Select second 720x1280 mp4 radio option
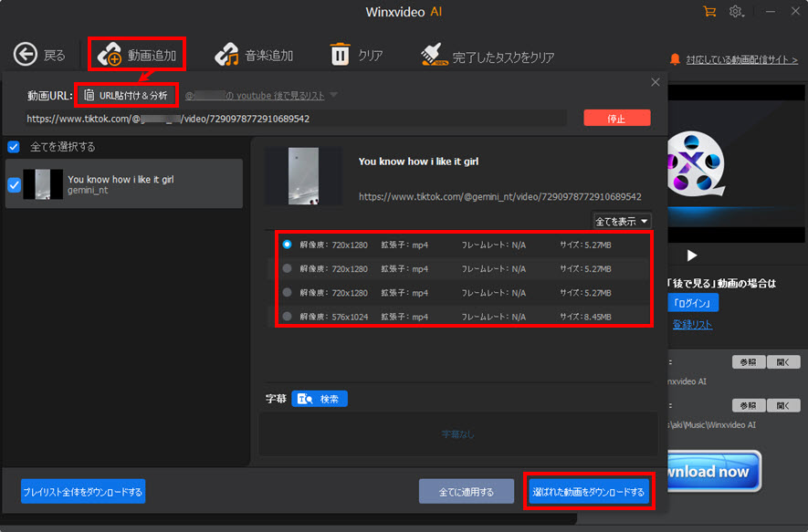The height and width of the screenshot is (532, 808). [x=287, y=268]
